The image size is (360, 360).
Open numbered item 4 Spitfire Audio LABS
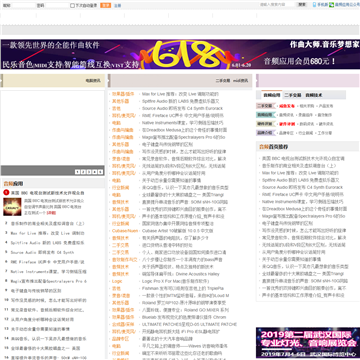47,243
